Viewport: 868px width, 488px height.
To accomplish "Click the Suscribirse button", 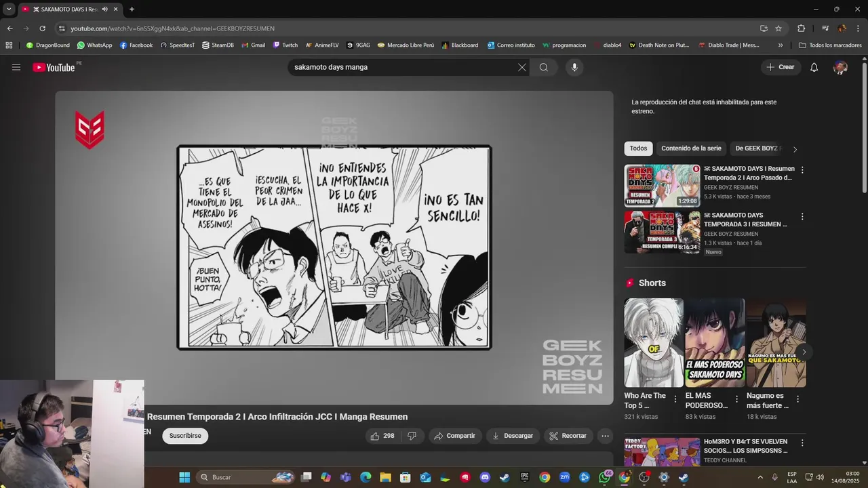I will [185, 436].
